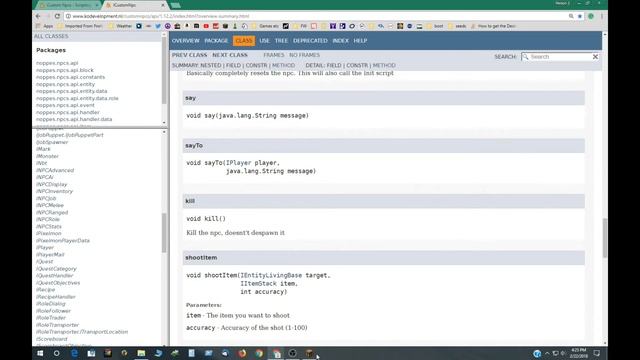Click the blue help icon in system tray
Image resolution: width=640 pixels, height=360 pixels.
tap(537, 353)
